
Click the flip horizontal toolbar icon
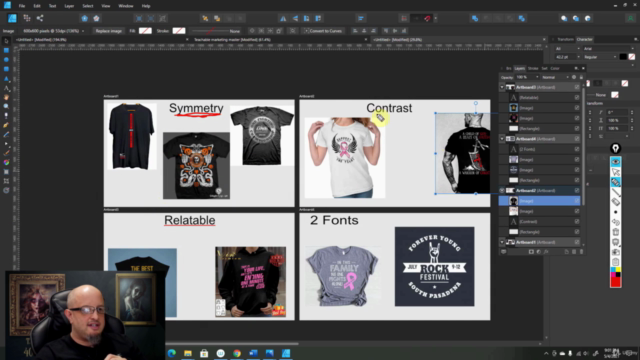(x=283, y=18)
